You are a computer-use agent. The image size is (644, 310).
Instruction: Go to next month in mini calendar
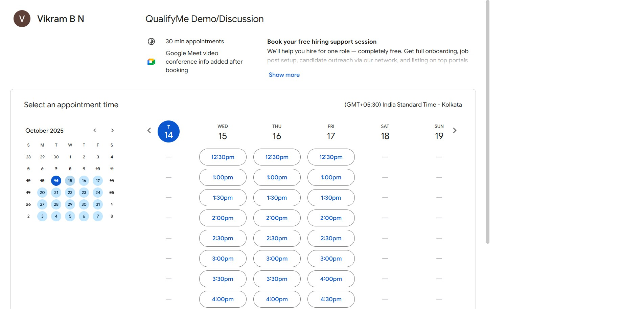(112, 131)
